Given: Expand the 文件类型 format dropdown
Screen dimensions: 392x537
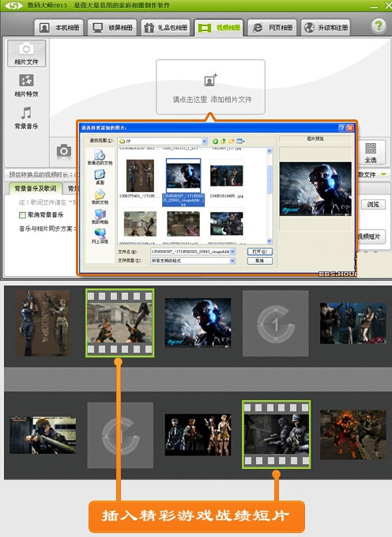Looking at the screenshot, I should 232,261.
